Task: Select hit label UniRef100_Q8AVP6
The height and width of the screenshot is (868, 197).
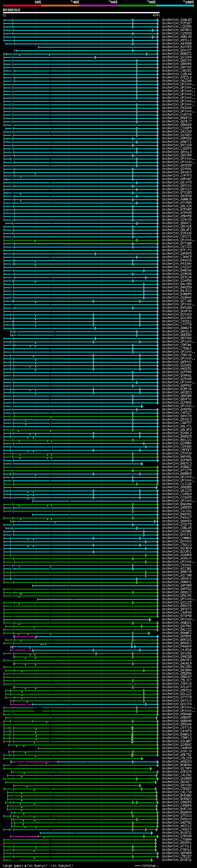Action: click(x=177, y=64)
